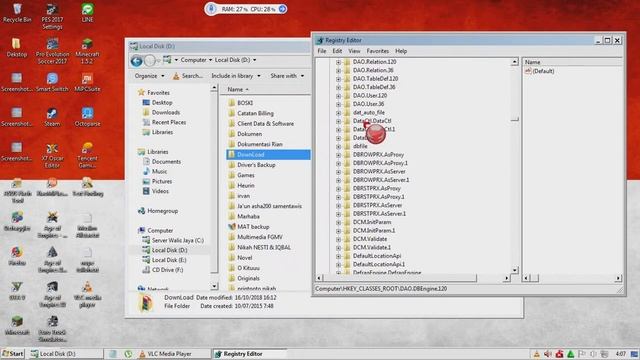Image resolution: width=640 pixels, height=360 pixels.
Task: Select Music library in Explorer sidebar
Action: (x=155, y=171)
